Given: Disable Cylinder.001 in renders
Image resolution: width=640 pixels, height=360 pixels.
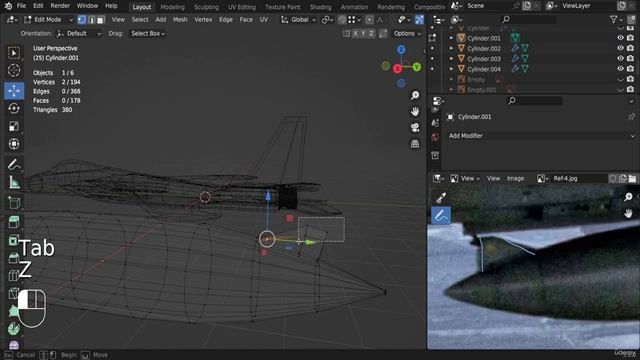Looking at the screenshot, I should (631, 38).
